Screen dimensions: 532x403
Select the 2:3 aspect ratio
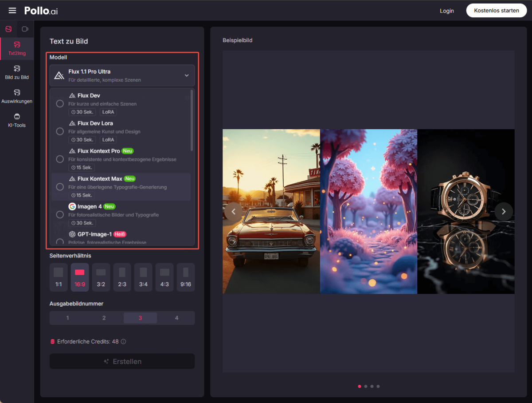pos(122,277)
